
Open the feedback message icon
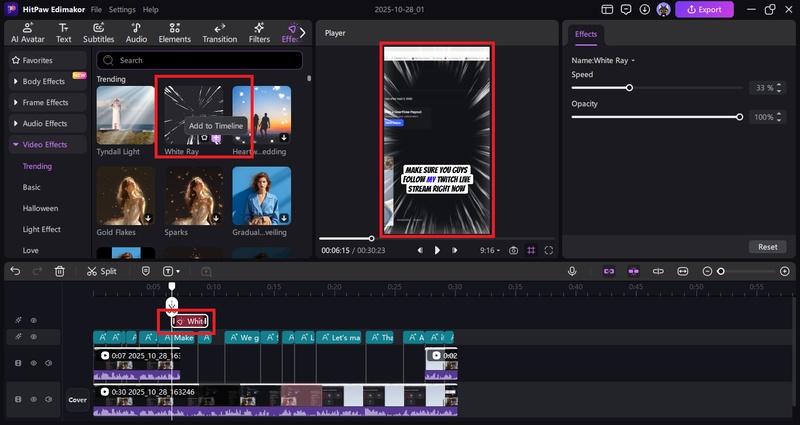[626, 10]
